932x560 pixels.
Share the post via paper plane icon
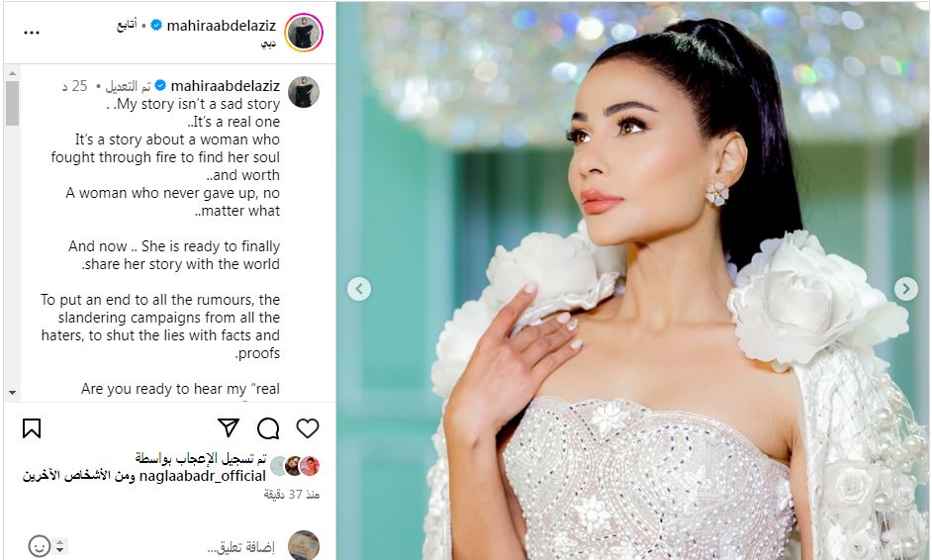[x=229, y=427]
